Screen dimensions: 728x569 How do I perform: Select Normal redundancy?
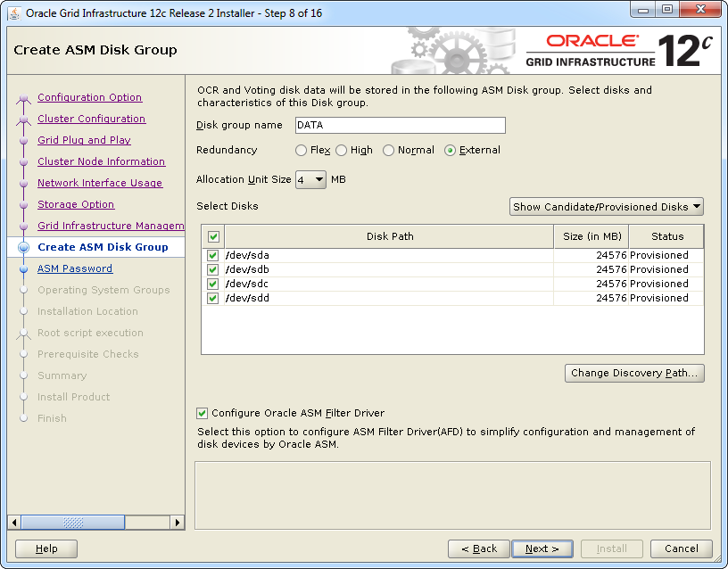coord(388,151)
